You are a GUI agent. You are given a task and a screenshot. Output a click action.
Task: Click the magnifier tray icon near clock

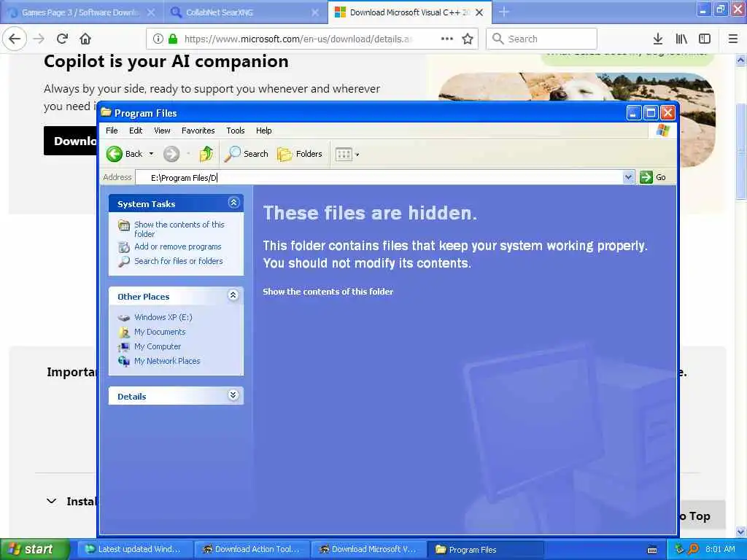[x=693, y=549]
